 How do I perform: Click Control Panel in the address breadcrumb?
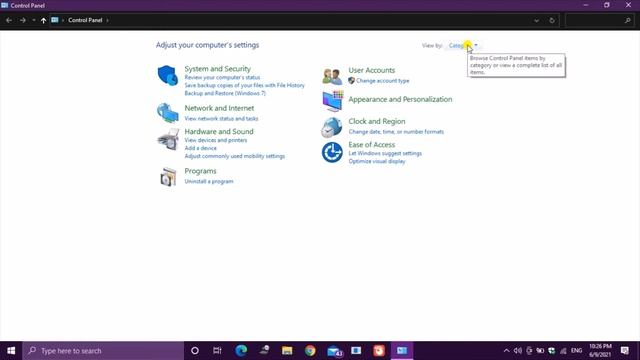[85, 20]
